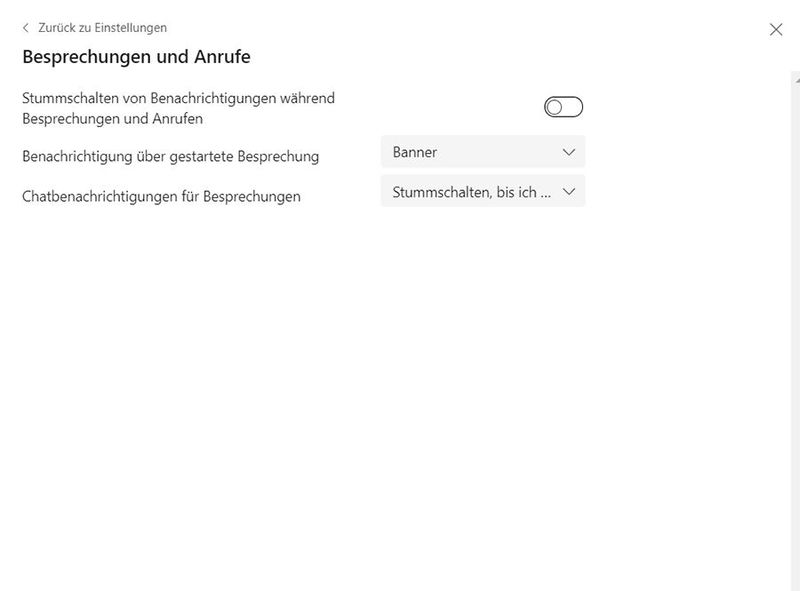Click the dismiss icon at top right

tap(778, 29)
